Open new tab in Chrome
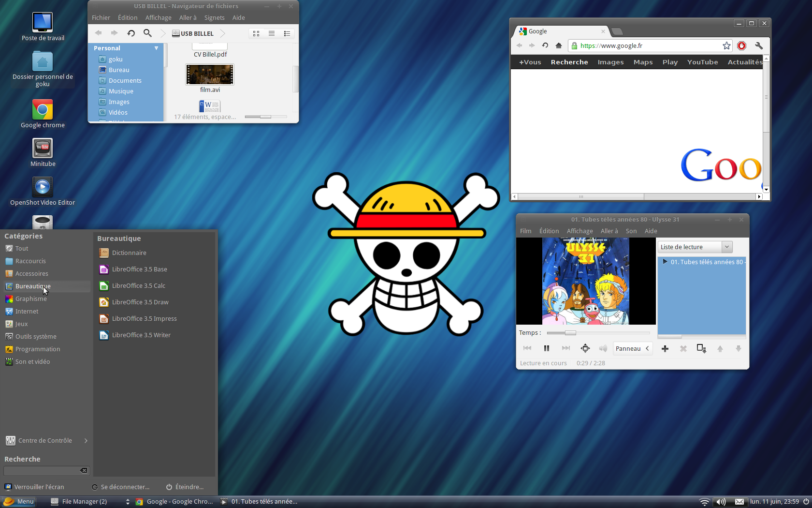Image resolution: width=812 pixels, height=508 pixels. coord(617,31)
